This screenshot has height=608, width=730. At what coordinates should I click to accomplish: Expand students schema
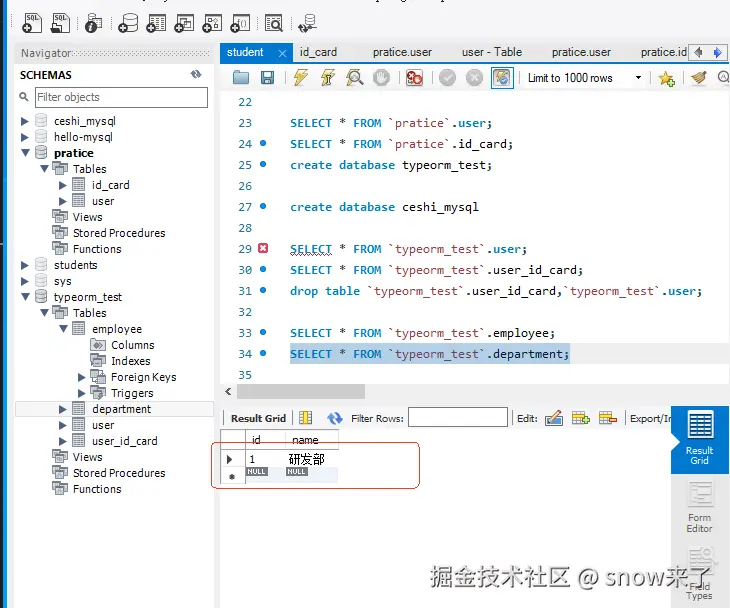[x=25, y=265]
